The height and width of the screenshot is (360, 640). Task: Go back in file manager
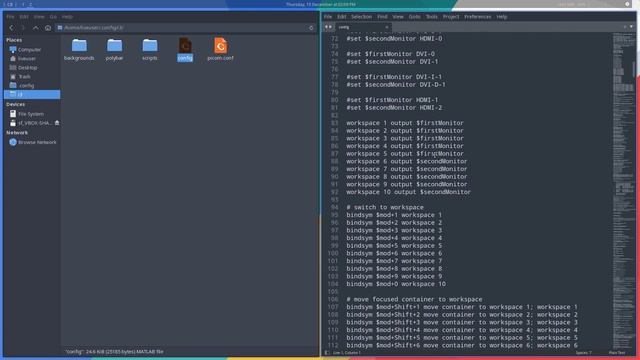point(11,28)
